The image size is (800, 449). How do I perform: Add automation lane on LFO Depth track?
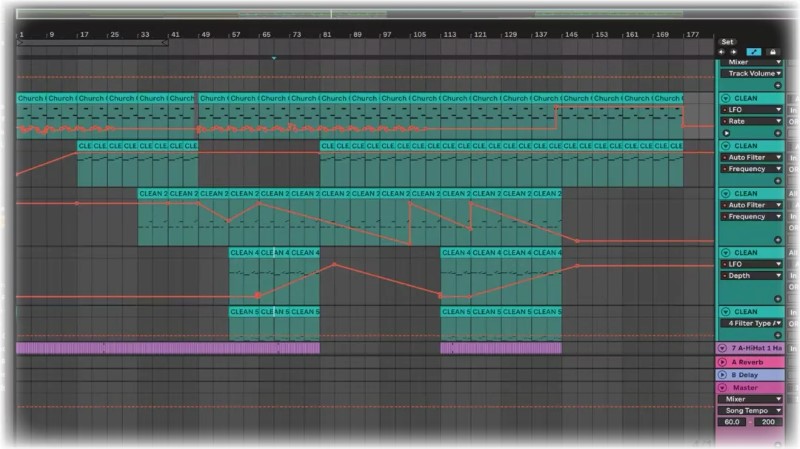tap(778, 299)
